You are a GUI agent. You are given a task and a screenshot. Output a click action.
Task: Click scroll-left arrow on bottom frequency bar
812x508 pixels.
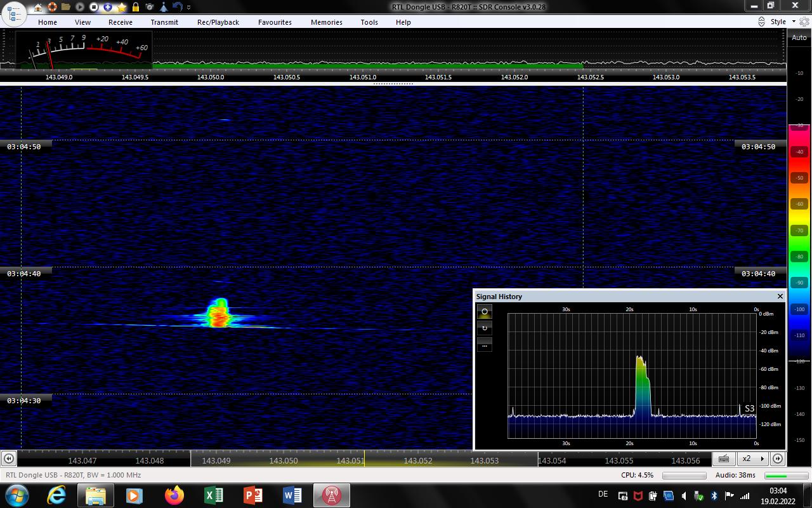click(x=9, y=458)
